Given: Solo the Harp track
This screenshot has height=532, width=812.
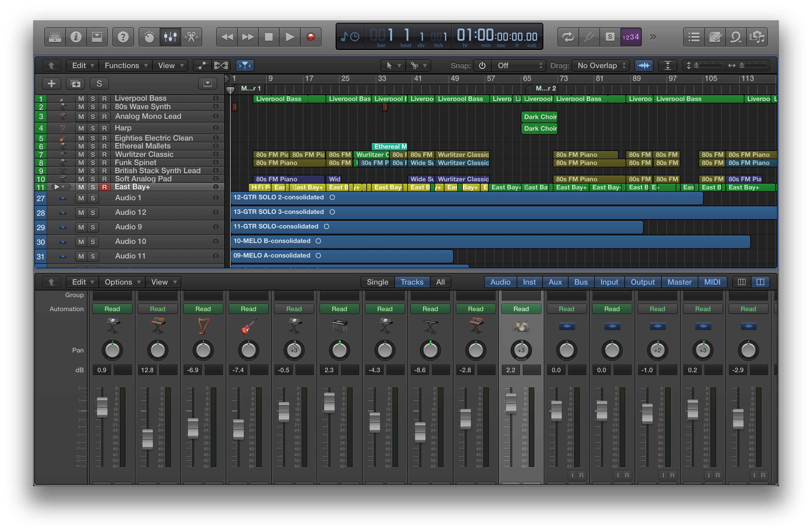Looking at the screenshot, I should (x=93, y=128).
